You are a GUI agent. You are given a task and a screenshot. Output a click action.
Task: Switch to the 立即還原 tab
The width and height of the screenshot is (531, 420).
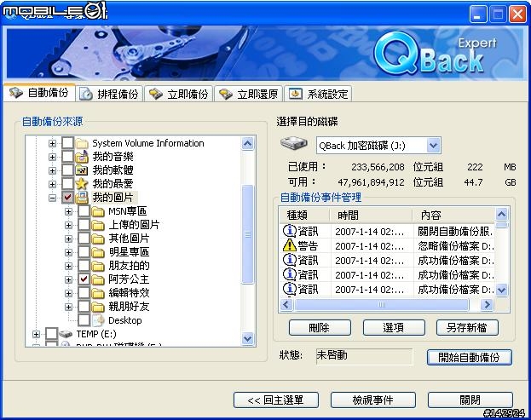tap(249, 94)
